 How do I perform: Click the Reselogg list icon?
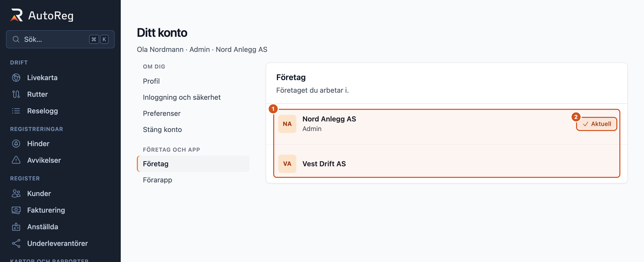click(x=16, y=111)
